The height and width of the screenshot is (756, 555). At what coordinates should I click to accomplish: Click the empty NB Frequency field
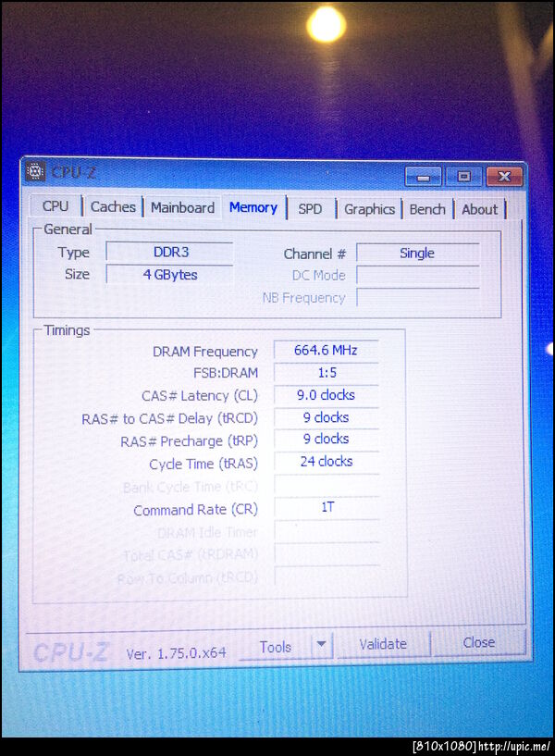coord(418,297)
